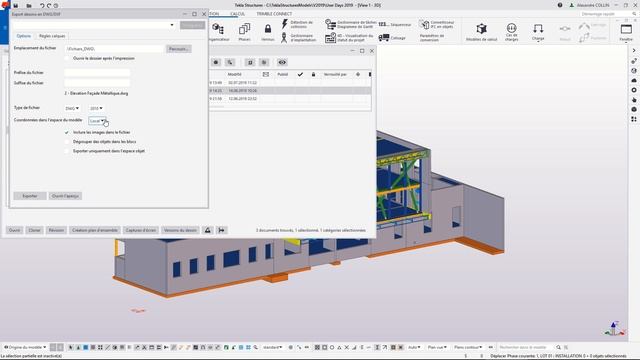Open Gestionnaire d'implantation tool

[x=298, y=38]
